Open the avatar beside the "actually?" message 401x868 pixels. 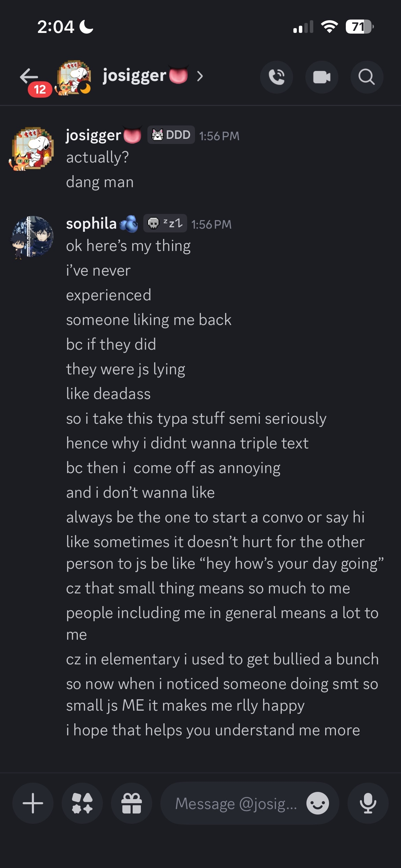32,148
